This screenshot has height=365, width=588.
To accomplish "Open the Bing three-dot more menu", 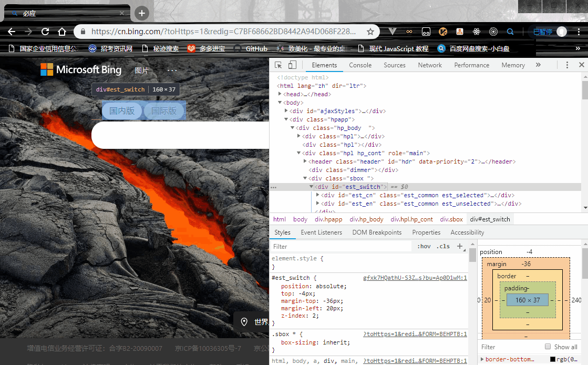I will [x=172, y=70].
